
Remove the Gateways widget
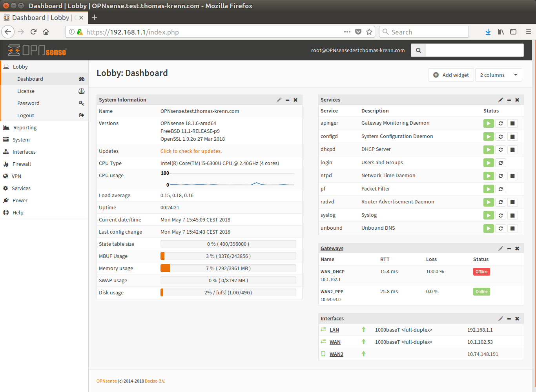pos(517,249)
